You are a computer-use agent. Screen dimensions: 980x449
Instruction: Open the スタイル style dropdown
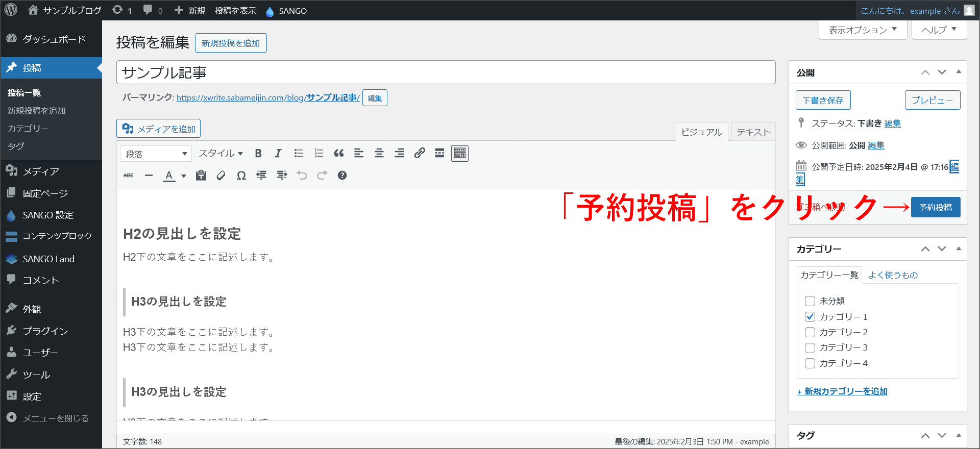[x=220, y=154]
